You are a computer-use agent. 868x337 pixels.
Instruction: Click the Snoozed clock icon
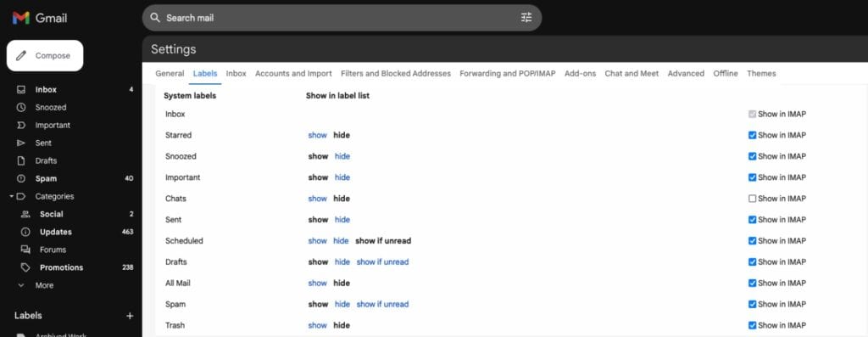[21, 108]
